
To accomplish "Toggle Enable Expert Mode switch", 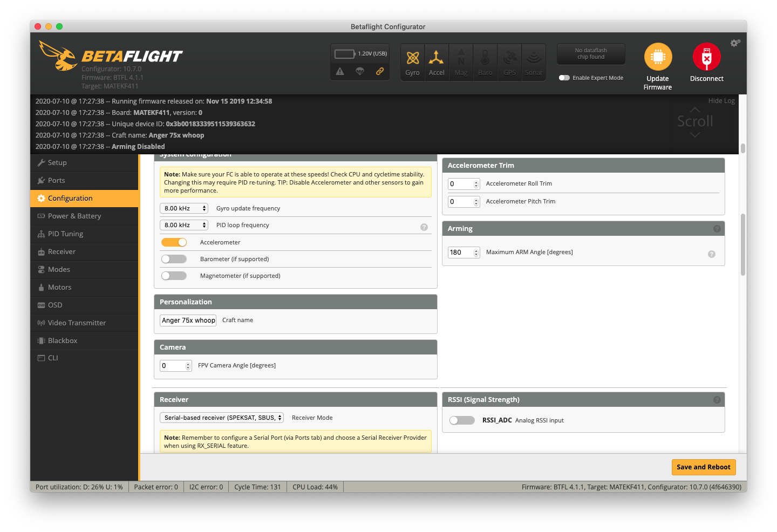I will [x=564, y=78].
